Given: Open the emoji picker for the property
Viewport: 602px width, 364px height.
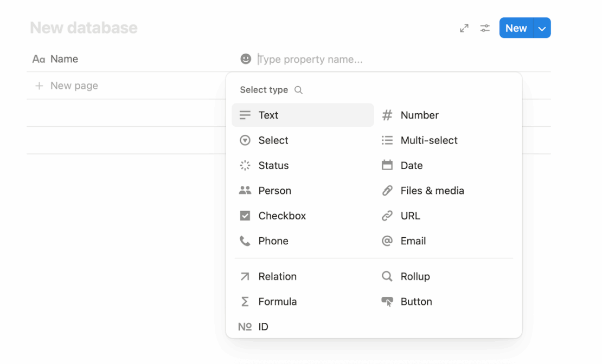Looking at the screenshot, I should (x=246, y=58).
